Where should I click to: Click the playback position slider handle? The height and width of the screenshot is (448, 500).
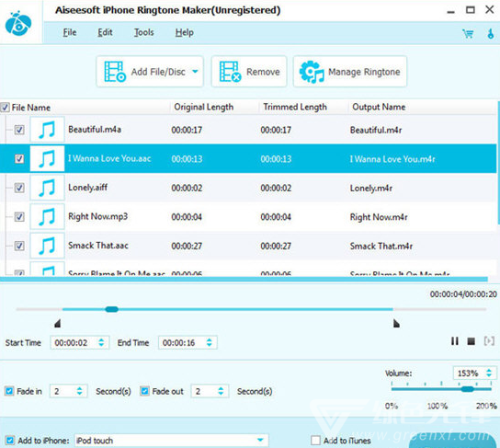click(x=112, y=309)
